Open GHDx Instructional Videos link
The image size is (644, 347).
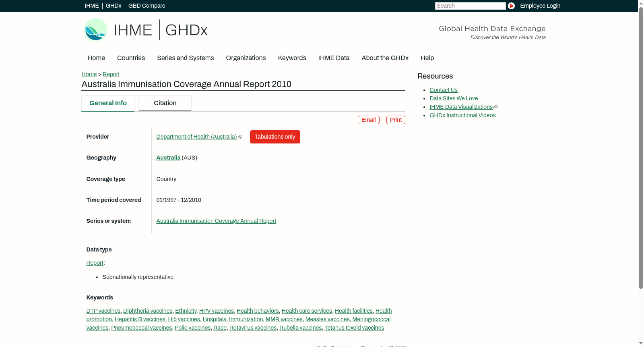tap(462, 115)
